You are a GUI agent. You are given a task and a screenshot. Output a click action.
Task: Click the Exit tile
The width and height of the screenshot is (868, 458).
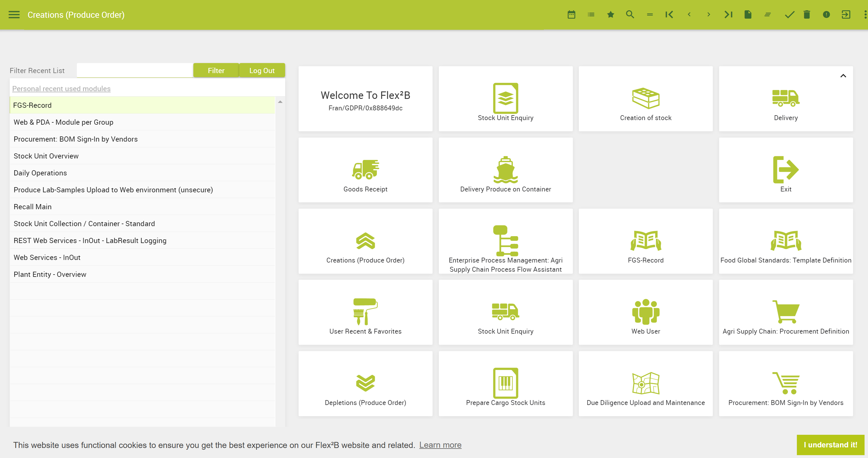click(x=786, y=170)
